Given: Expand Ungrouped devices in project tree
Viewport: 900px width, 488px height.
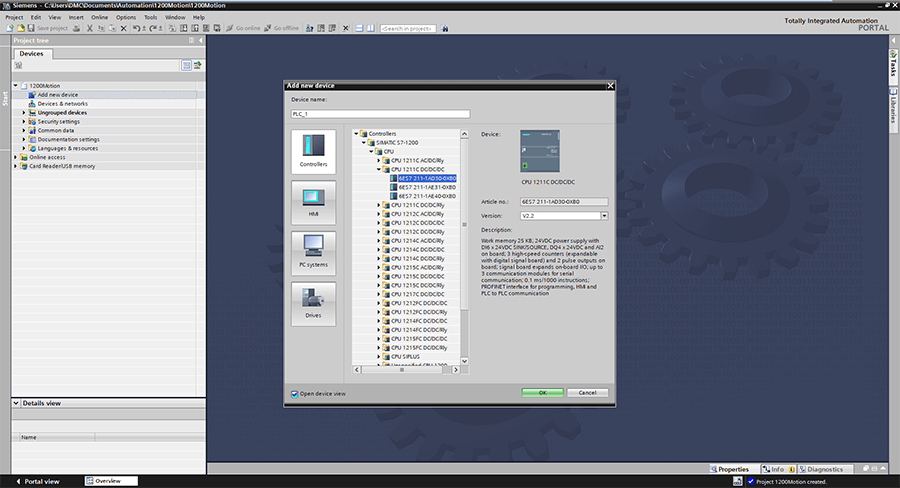Looking at the screenshot, I should 24,113.
